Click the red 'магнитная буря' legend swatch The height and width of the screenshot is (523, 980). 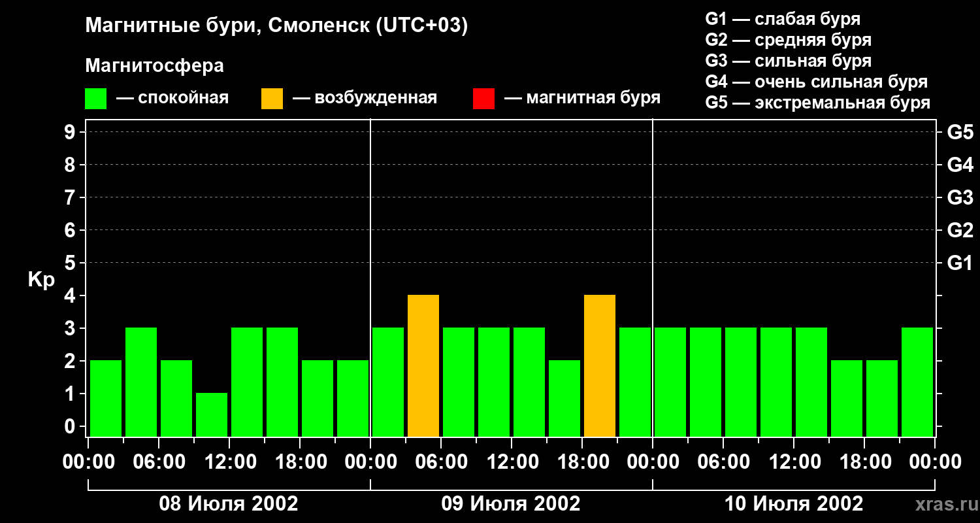point(483,99)
